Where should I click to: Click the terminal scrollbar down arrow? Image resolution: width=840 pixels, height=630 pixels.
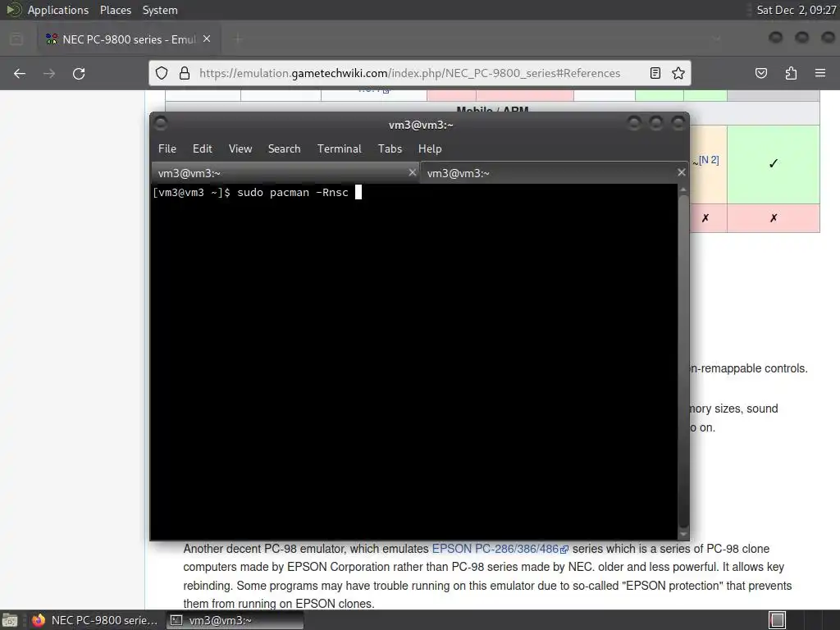[x=683, y=534]
